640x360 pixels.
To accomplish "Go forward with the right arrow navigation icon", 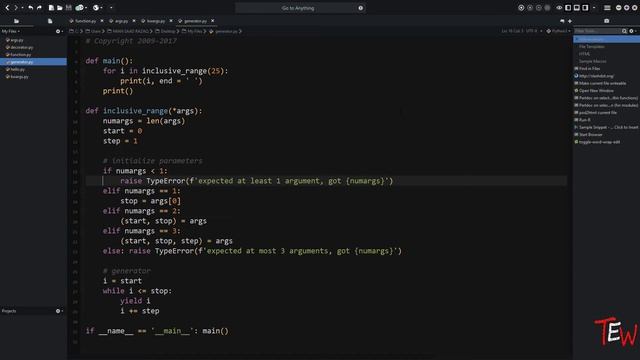I will coord(16,8).
